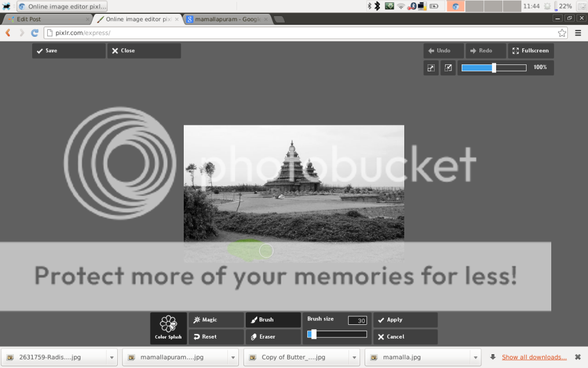Screen dimensions: 588x368
Task: Select the Color Splash flower icon
Action: click(168, 324)
